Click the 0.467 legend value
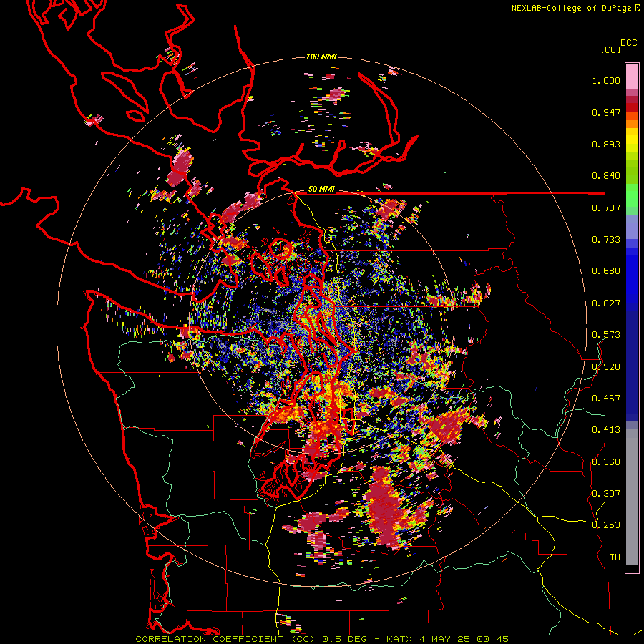Viewport: 644px width, 644px height. [606, 399]
